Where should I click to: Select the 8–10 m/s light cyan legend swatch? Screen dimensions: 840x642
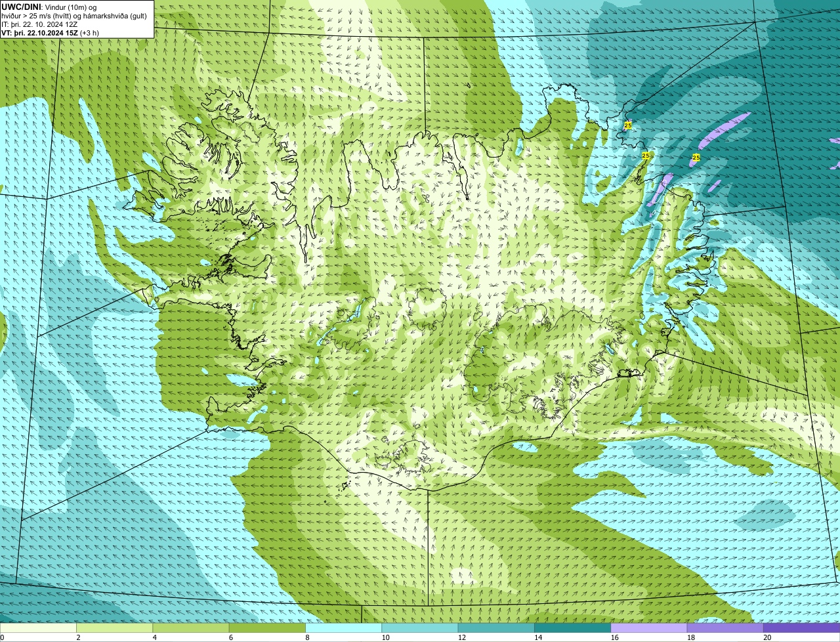(x=343, y=628)
